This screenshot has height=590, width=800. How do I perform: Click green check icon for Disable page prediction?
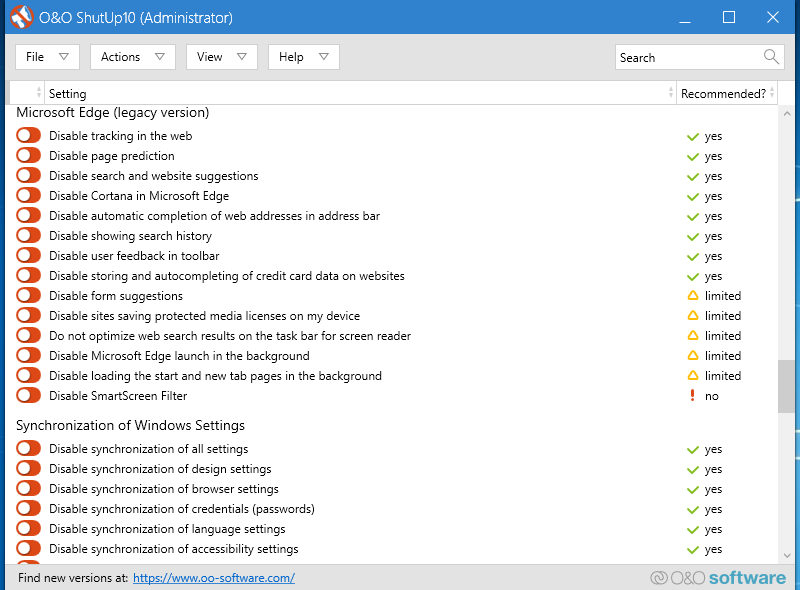[x=692, y=156]
